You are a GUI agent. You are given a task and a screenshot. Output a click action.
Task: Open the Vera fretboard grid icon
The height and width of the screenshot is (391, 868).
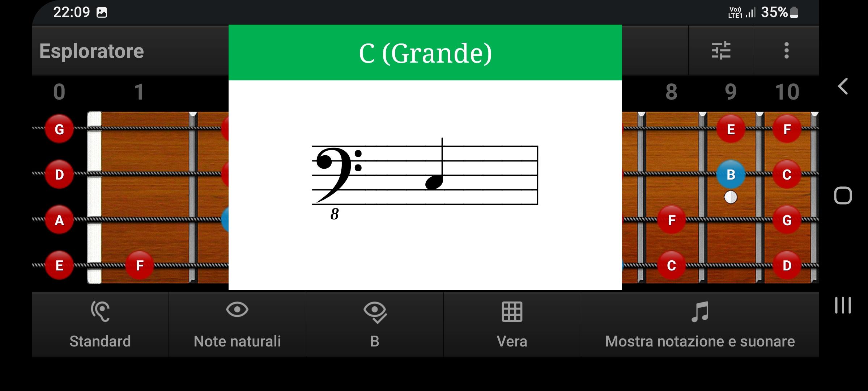(512, 312)
